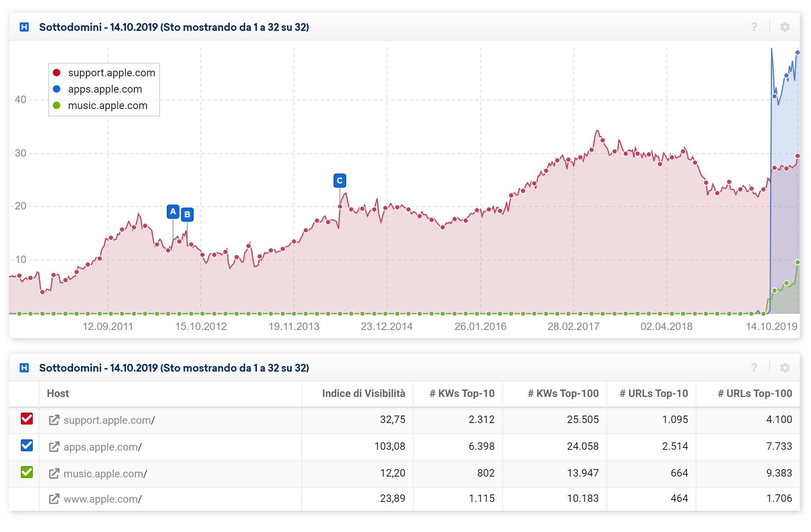The height and width of the screenshot is (532, 811).
Task: Open the support.apple.com/ host link
Action: tap(109, 420)
